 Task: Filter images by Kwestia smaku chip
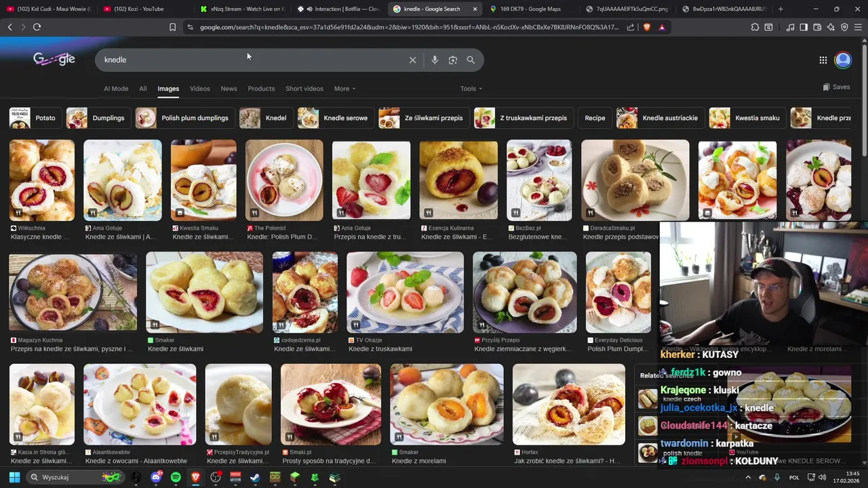(x=747, y=118)
